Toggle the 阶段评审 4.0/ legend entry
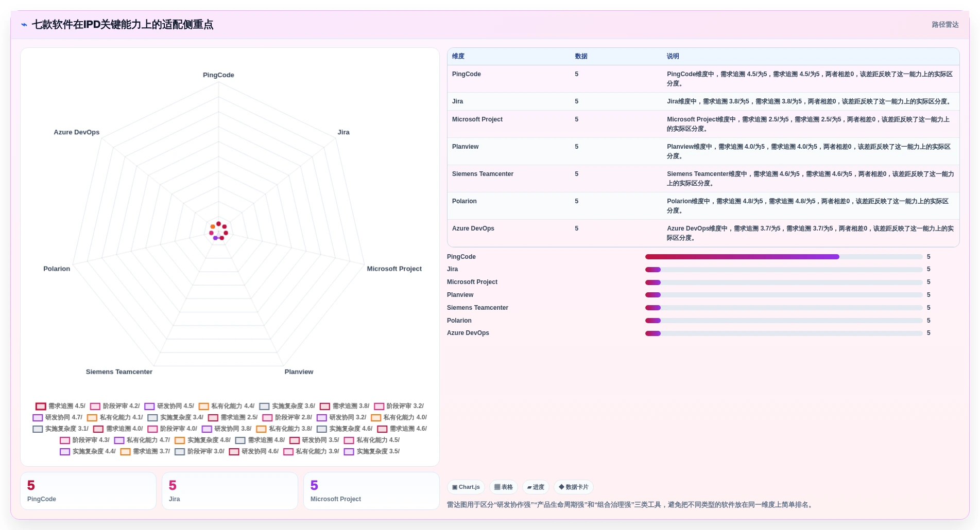This screenshot has width=980, height=530. pyautogui.click(x=173, y=429)
